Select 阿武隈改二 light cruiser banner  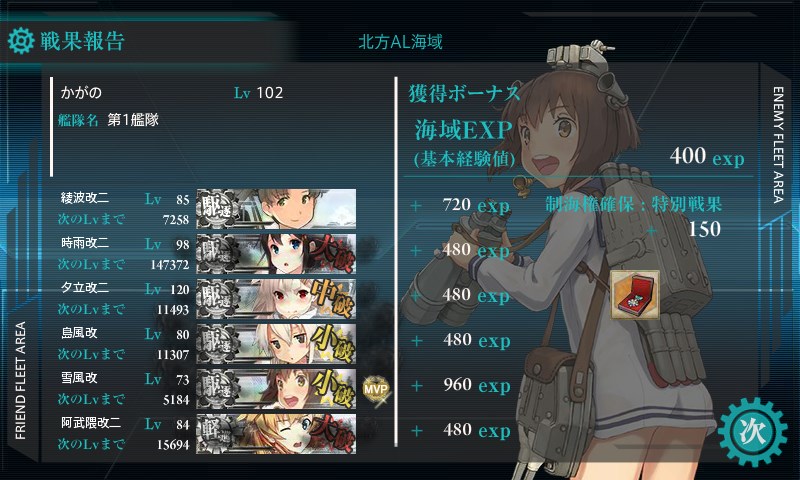[276, 434]
